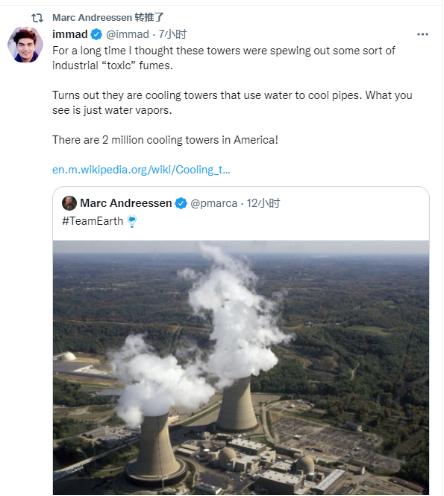
Task: Click Marc Andreessen's blue verified checkmark
Action: coord(181,203)
